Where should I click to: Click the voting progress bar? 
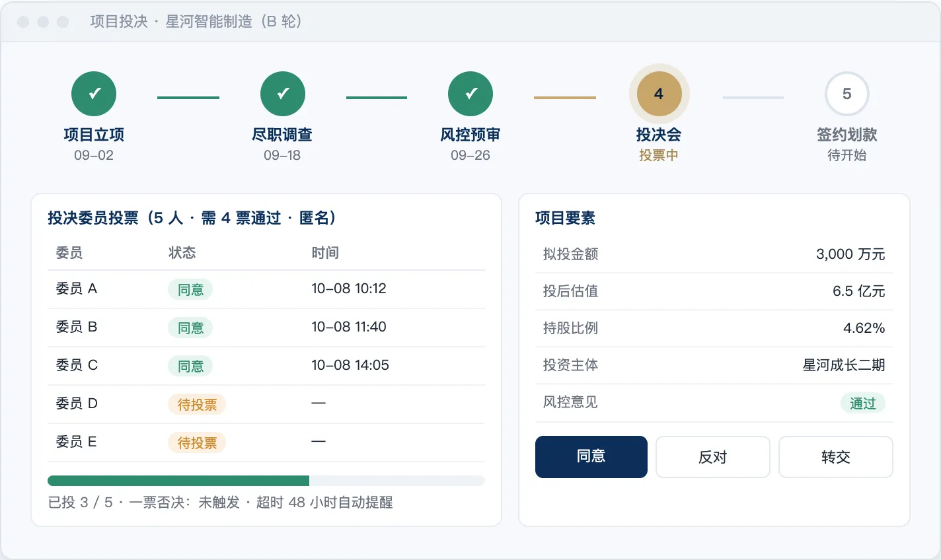coord(266,481)
